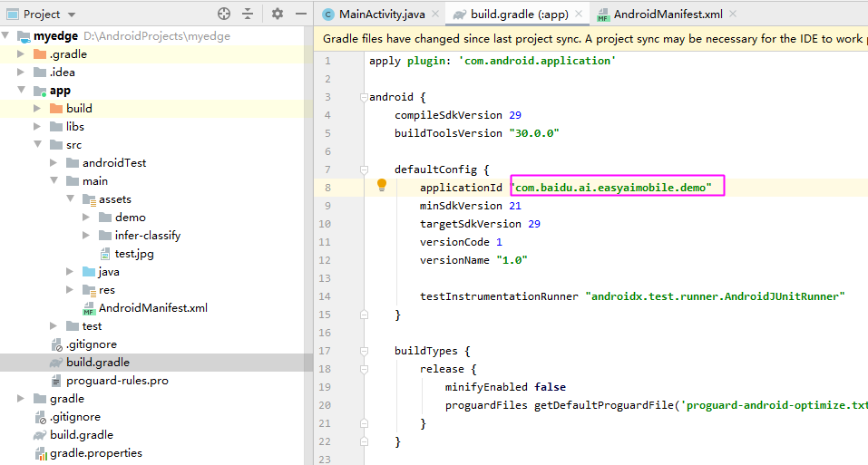Click the compileSdkVersion 29 value
868x465 pixels.
[x=515, y=115]
